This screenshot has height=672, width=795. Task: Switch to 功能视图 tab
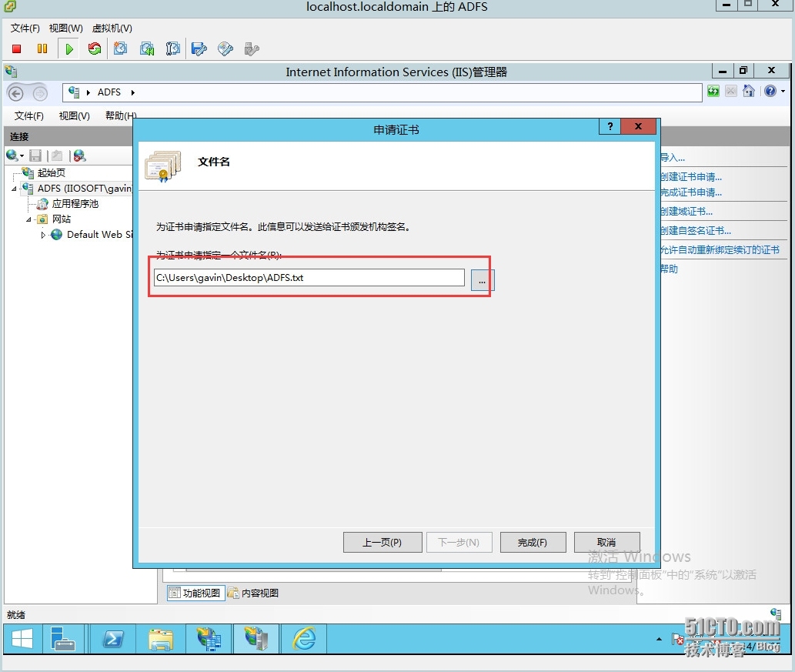(196, 593)
